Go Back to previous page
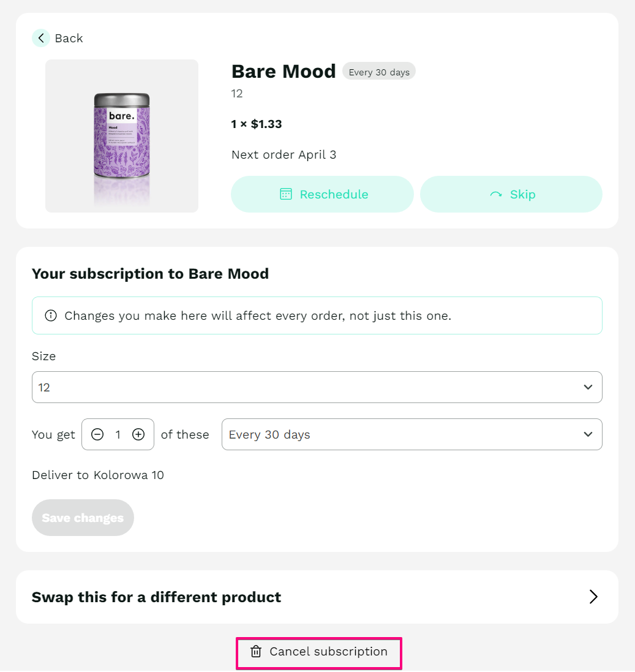 click(58, 38)
